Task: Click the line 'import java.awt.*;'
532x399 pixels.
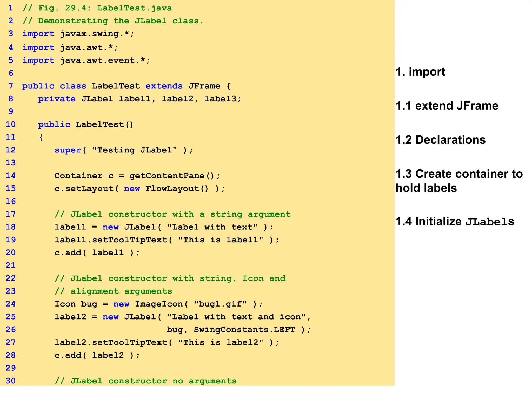Action: [70, 48]
